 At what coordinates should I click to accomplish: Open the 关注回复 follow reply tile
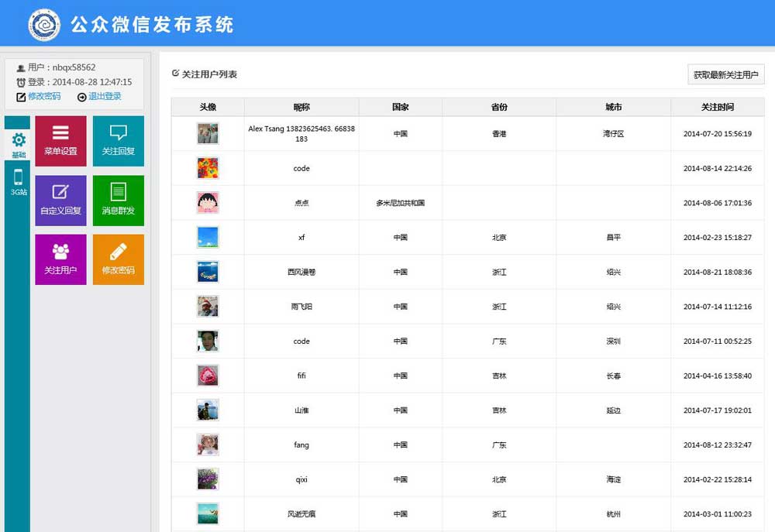coord(118,141)
